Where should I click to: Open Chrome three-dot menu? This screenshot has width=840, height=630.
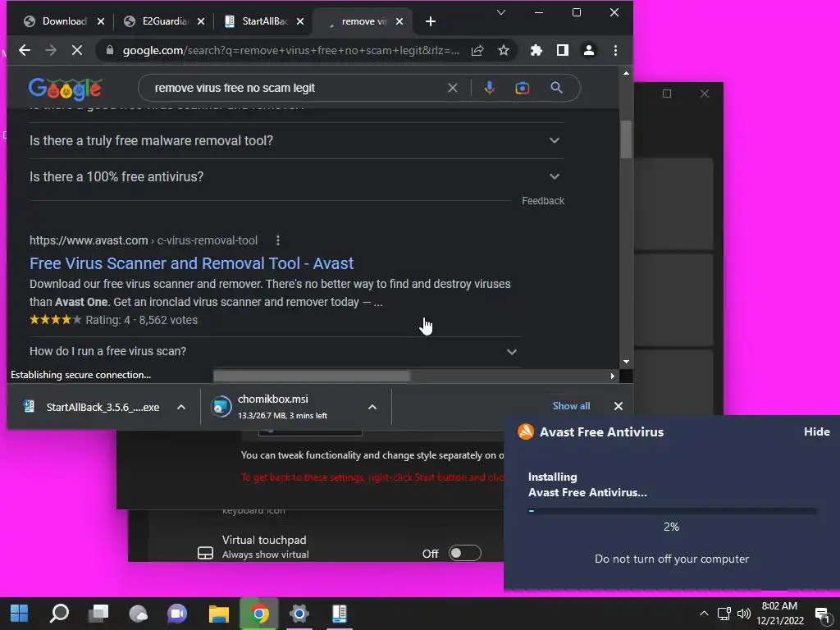(x=615, y=50)
